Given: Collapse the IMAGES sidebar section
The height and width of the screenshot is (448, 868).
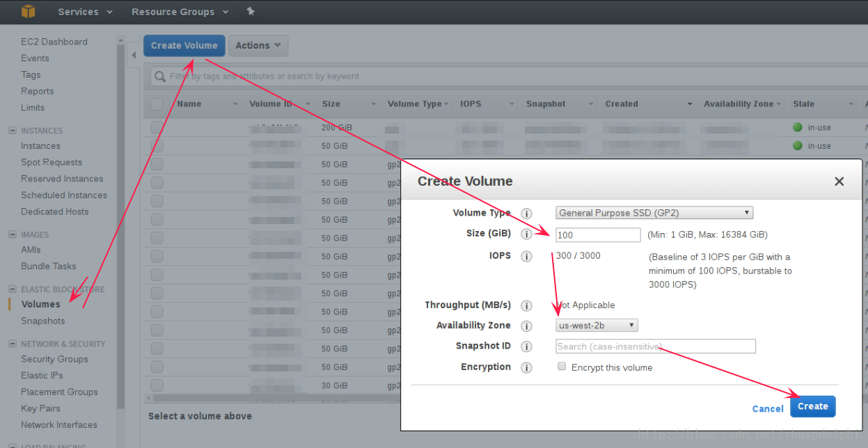Looking at the screenshot, I should 12,234.
